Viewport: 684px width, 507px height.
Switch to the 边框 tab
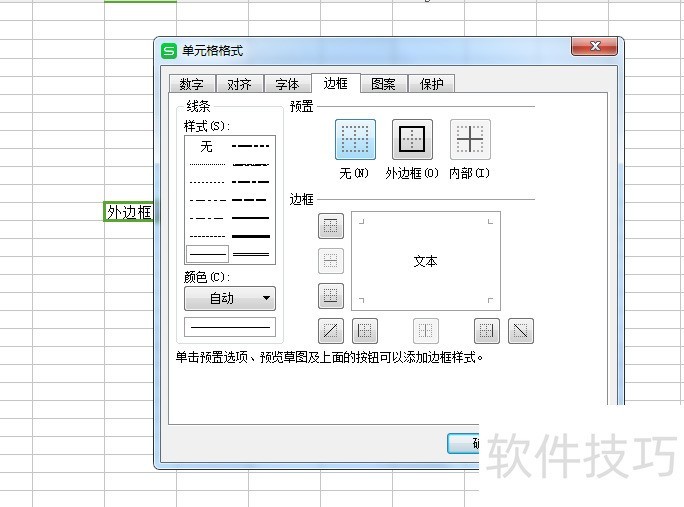coord(335,83)
